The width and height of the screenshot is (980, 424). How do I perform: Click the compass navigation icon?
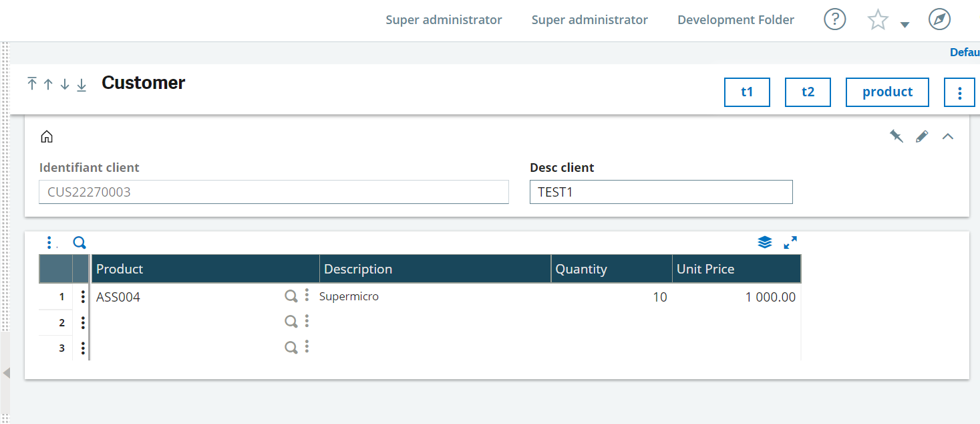tap(939, 19)
